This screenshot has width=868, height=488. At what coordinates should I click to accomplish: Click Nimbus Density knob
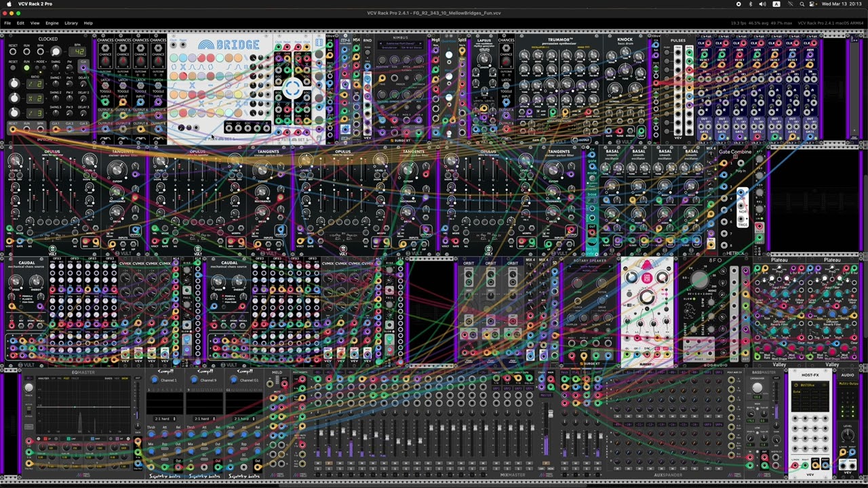click(418, 60)
